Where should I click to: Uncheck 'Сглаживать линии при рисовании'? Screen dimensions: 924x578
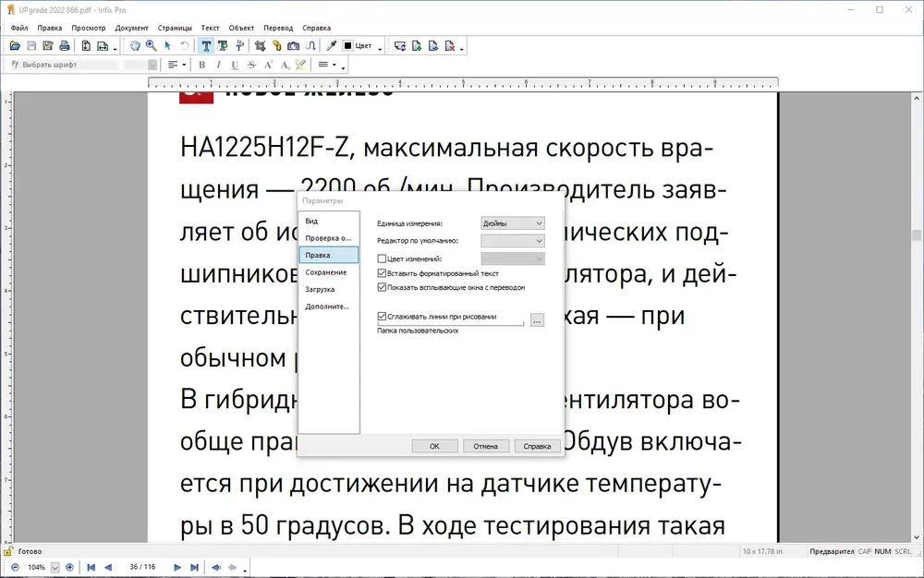382,316
